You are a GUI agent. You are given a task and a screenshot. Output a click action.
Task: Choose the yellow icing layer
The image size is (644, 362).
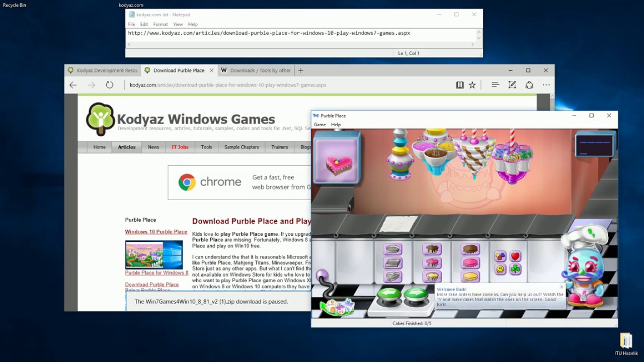[x=471, y=276]
